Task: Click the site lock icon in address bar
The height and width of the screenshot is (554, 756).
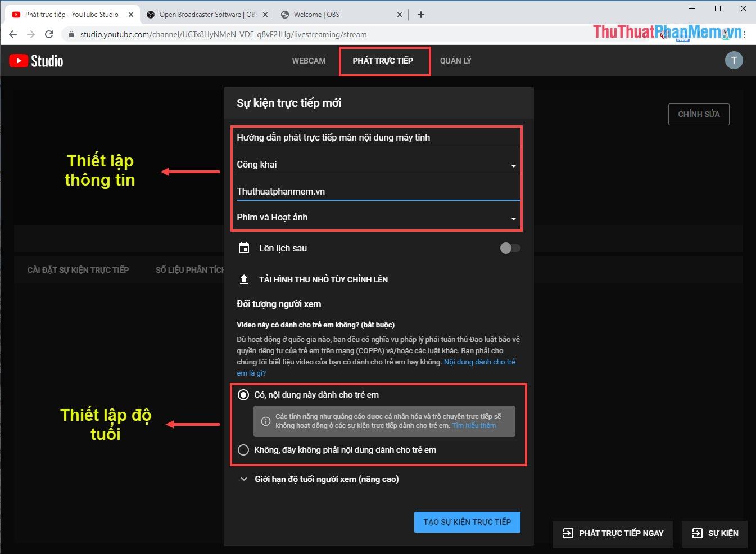Action: point(71,34)
